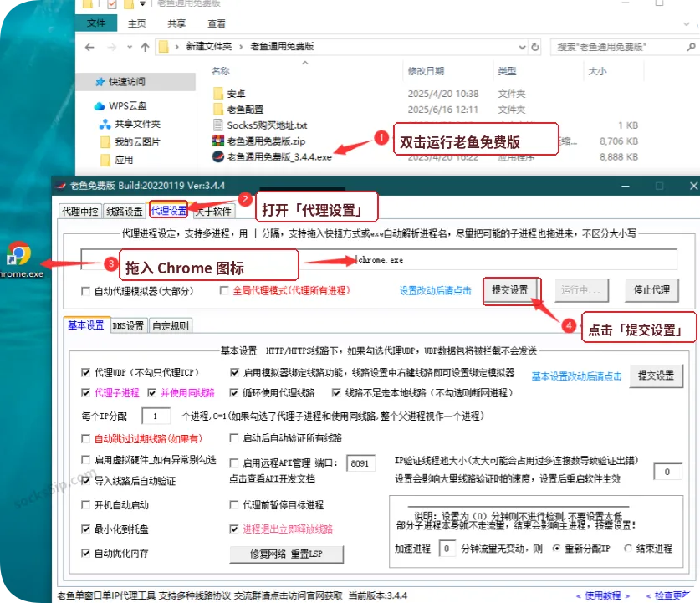This screenshot has height=603, width=700.
Task: Toggle 循环使用代理线路 checkbox
Action: coord(233,393)
